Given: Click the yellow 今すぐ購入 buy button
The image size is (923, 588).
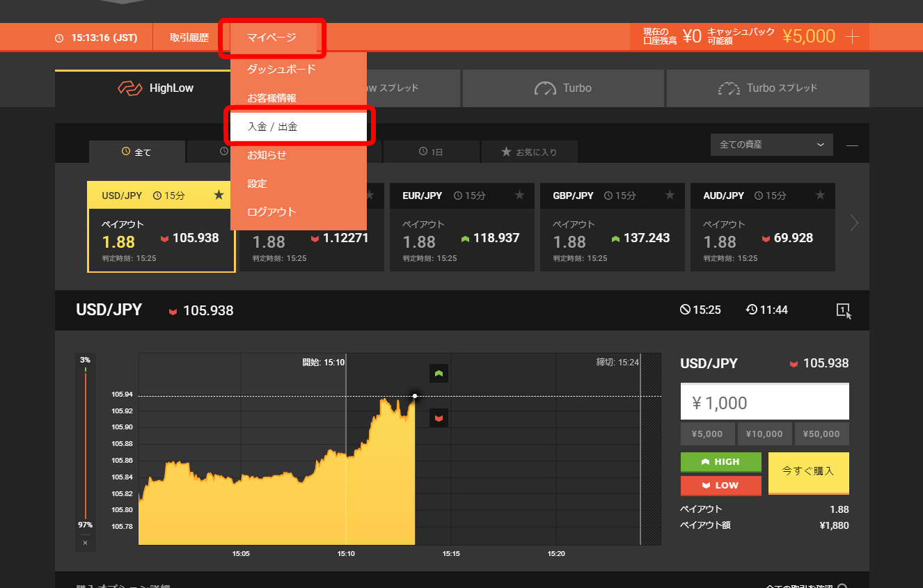Looking at the screenshot, I should pos(809,473).
